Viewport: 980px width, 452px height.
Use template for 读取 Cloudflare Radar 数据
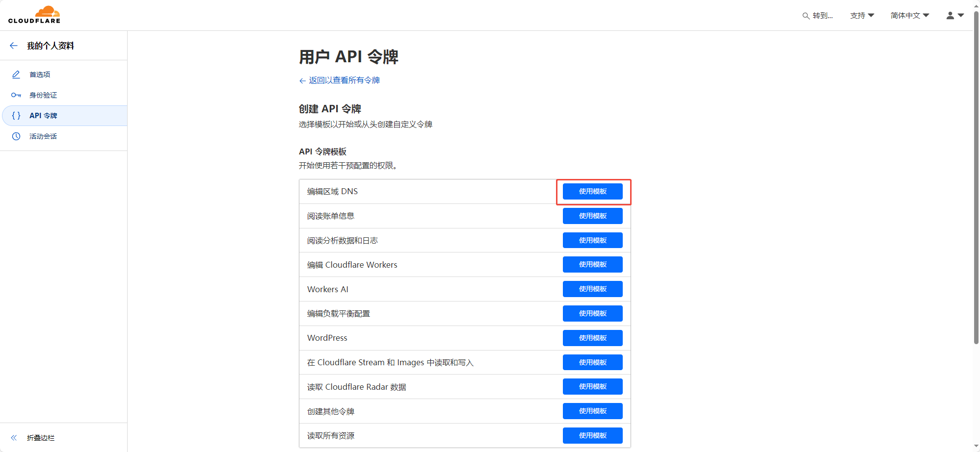(592, 386)
